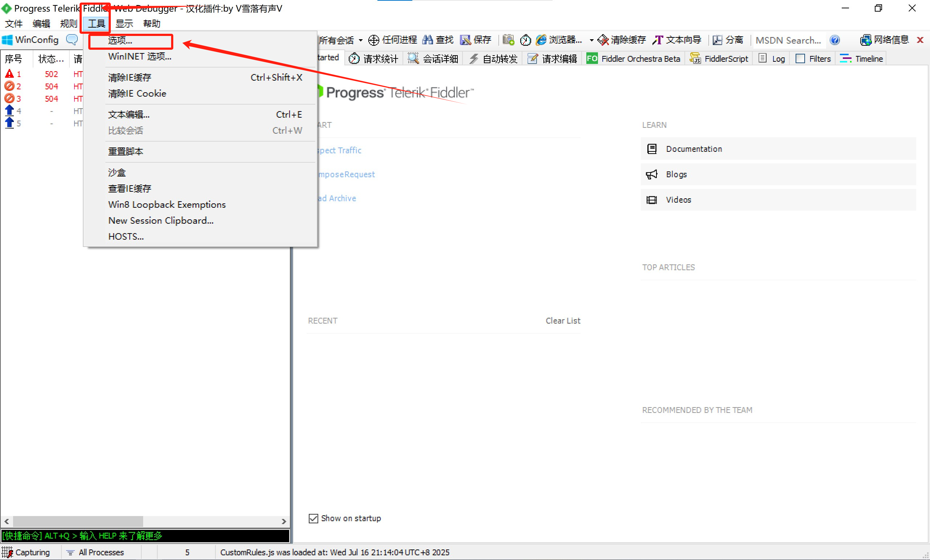Open the Help (帮助) menu
The width and height of the screenshot is (930, 560).
(152, 23)
